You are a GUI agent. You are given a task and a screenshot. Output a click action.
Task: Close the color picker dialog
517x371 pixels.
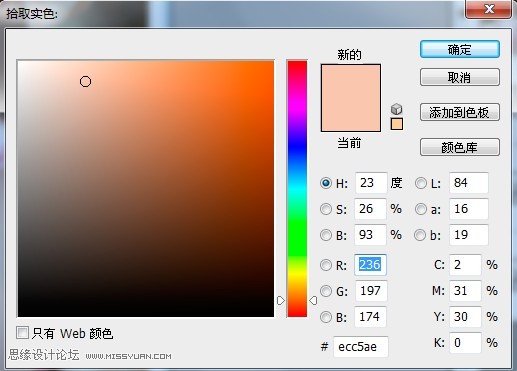point(489,9)
